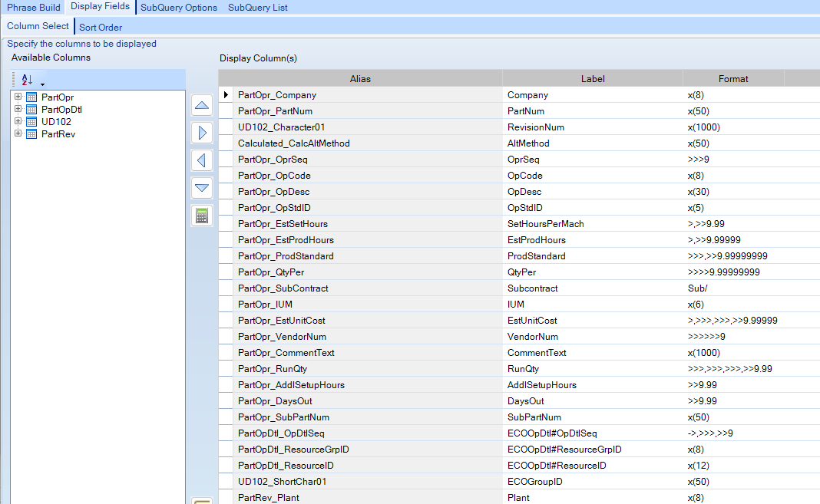Select the PartOpr_ProdStandard alias cell
Screen dimensions: 820x504
(x=368, y=256)
